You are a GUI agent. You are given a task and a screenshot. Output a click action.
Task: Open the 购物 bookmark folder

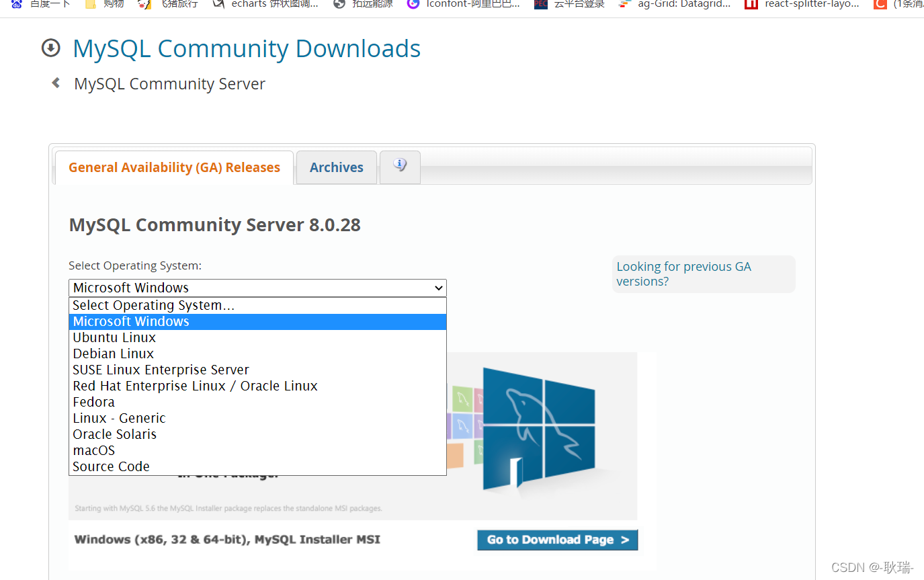tap(105, 4)
